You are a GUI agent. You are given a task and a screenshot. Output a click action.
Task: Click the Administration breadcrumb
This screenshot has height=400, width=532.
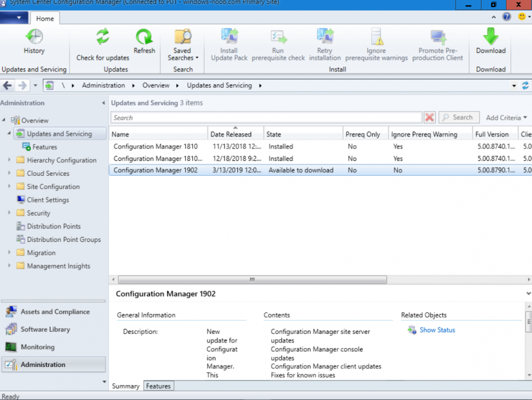click(x=104, y=85)
